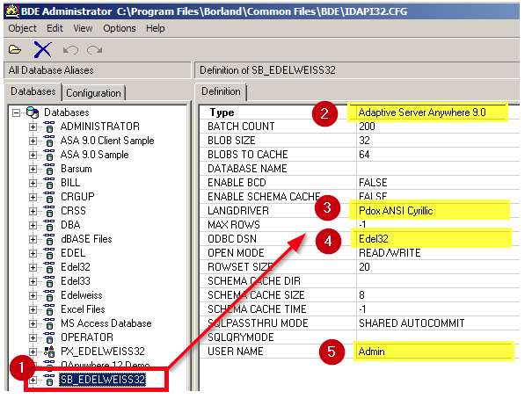
Task: Open the Edit menu
Action: 55,28
